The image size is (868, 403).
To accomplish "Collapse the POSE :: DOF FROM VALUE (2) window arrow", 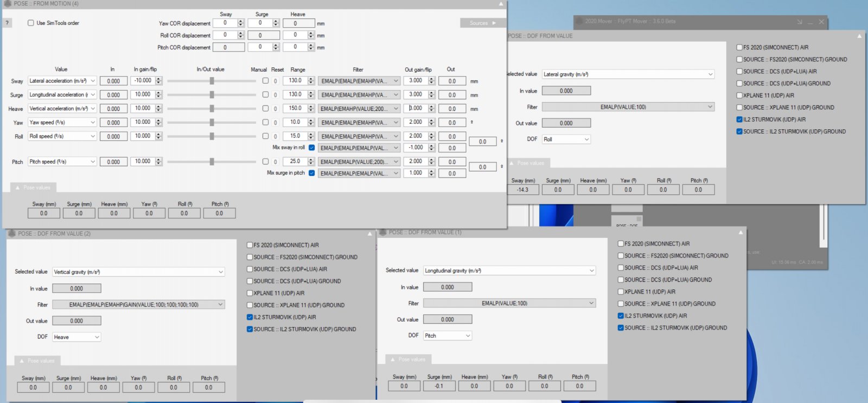I will (x=370, y=234).
